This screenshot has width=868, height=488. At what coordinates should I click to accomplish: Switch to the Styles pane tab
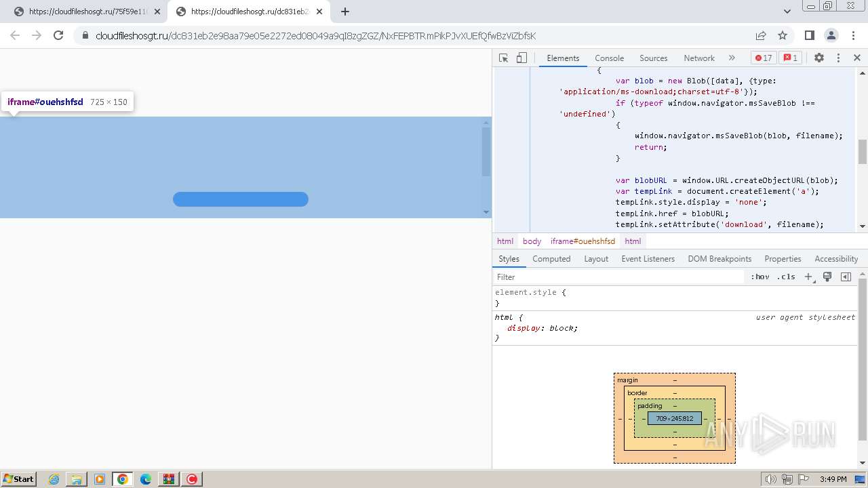click(x=509, y=259)
